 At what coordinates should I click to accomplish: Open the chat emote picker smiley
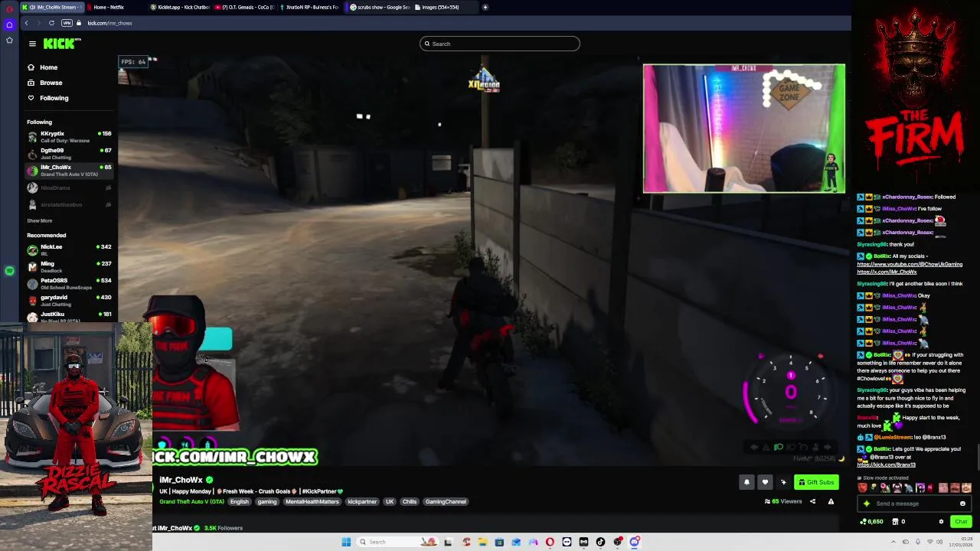coord(962,504)
